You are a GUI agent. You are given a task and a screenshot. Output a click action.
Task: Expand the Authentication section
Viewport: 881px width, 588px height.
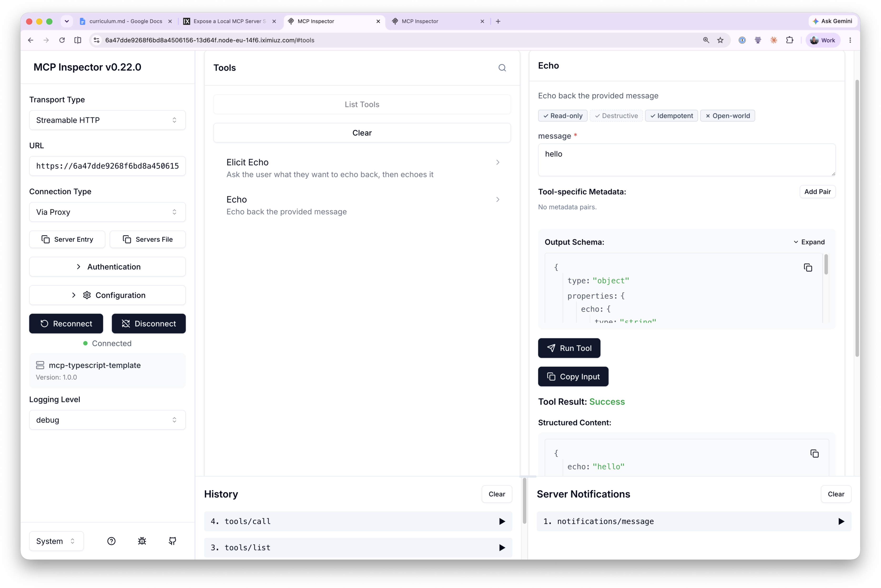pyautogui.click(x=107, y=267)
